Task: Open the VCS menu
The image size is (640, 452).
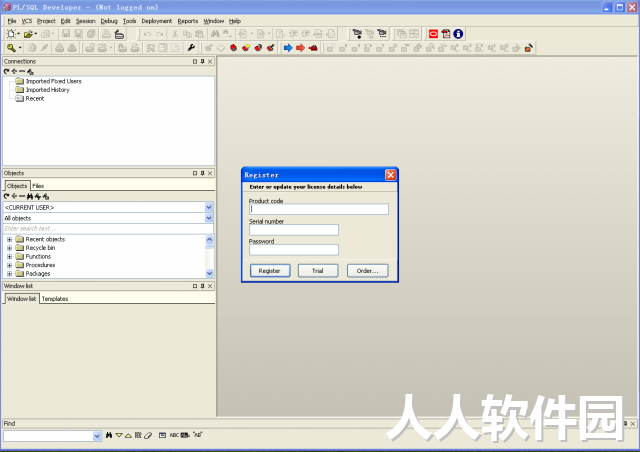Action: [x=27, y=21]
